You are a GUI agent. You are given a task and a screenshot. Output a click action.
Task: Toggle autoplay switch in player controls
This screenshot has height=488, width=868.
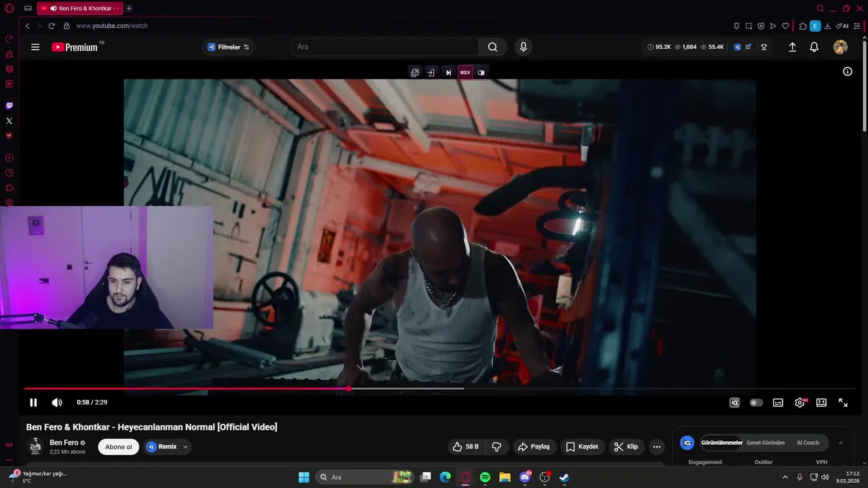pyautogui.click(x=756, y=403)
